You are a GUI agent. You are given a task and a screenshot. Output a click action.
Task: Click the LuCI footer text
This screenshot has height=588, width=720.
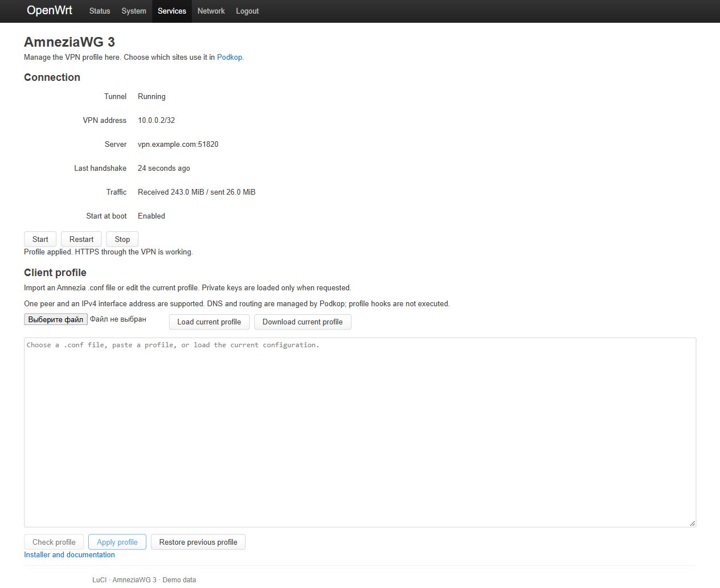click(99, 579)
